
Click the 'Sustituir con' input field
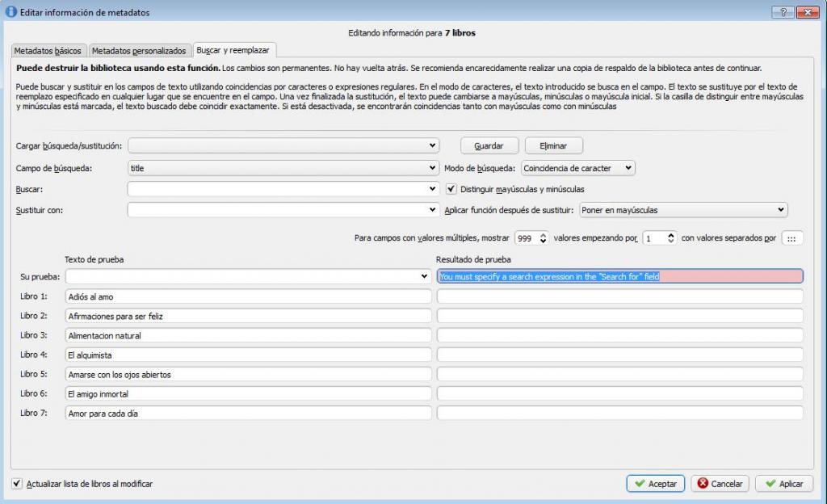279,210
